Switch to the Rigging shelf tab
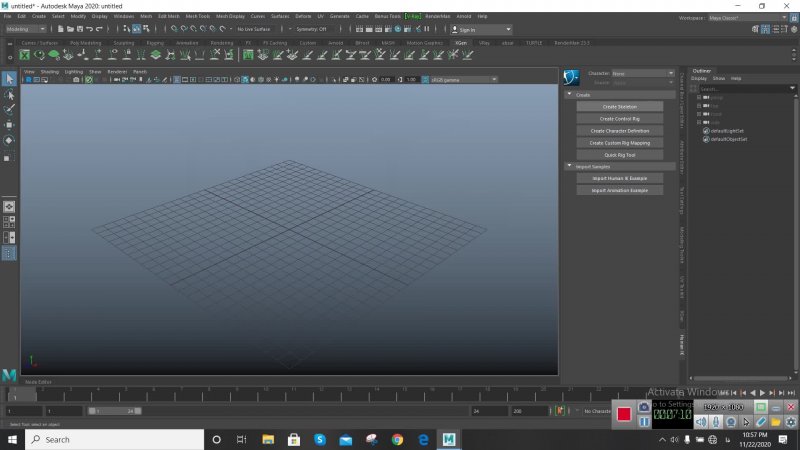 [x=155, y=43]
